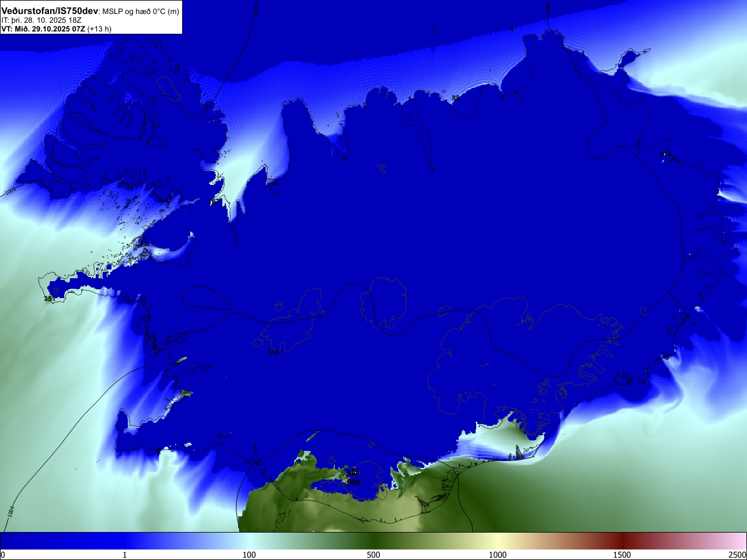Viewport: 747px width, 560px height.
Task: Click the "998" value near the south coast
Action: (354, 482)
